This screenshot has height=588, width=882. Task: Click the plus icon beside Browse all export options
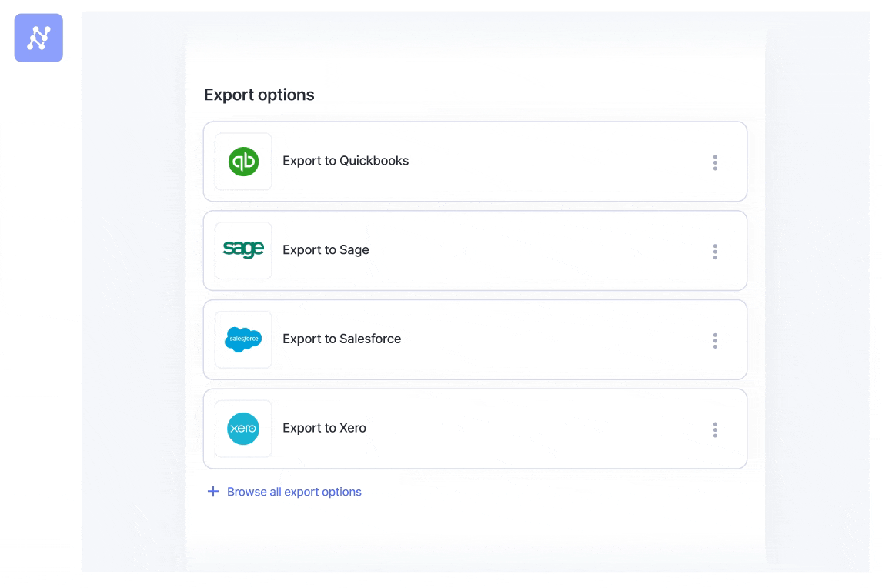click(212, 491)
